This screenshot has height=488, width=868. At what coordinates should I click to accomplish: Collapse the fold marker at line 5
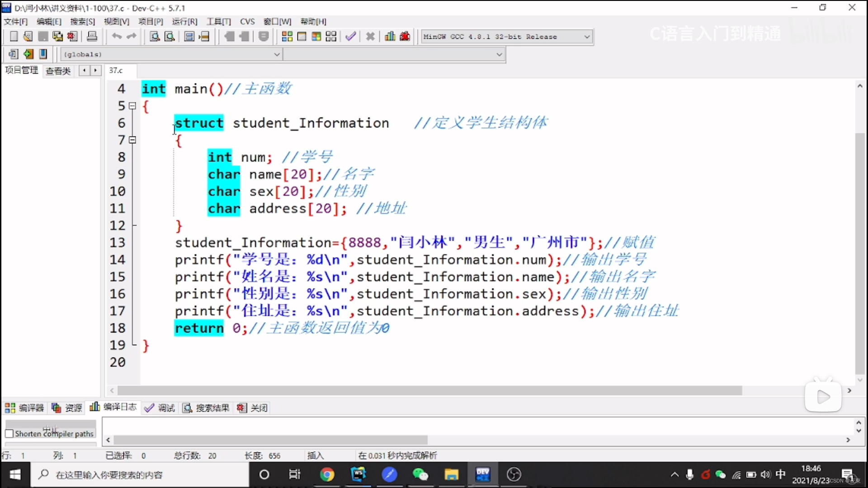(x=132, y=106)
